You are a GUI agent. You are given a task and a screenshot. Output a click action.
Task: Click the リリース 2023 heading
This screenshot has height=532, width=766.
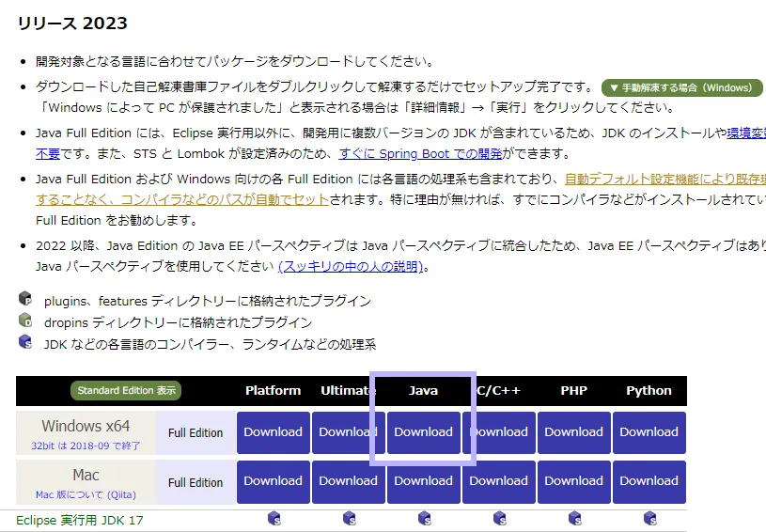[x=72, y=23]
